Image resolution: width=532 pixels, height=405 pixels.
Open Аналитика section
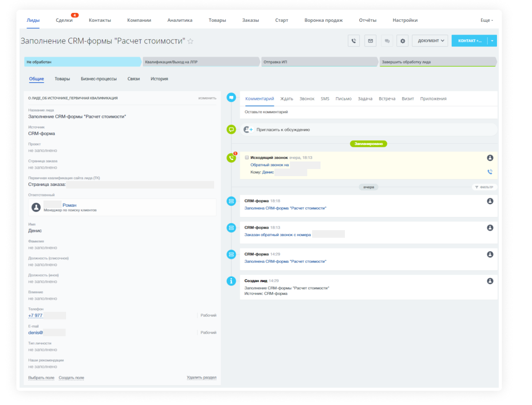coord(180,20)
